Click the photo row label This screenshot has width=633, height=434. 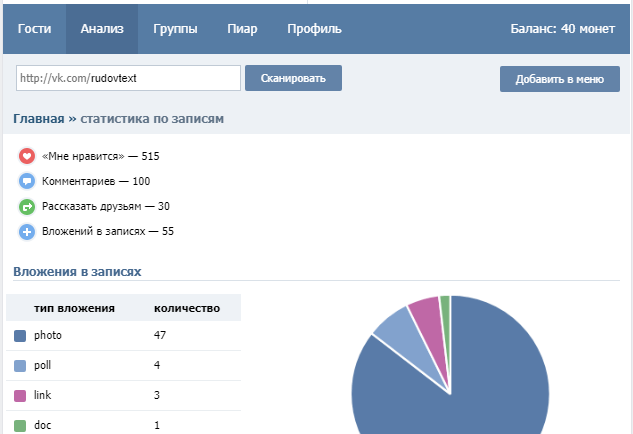[48, 335]
